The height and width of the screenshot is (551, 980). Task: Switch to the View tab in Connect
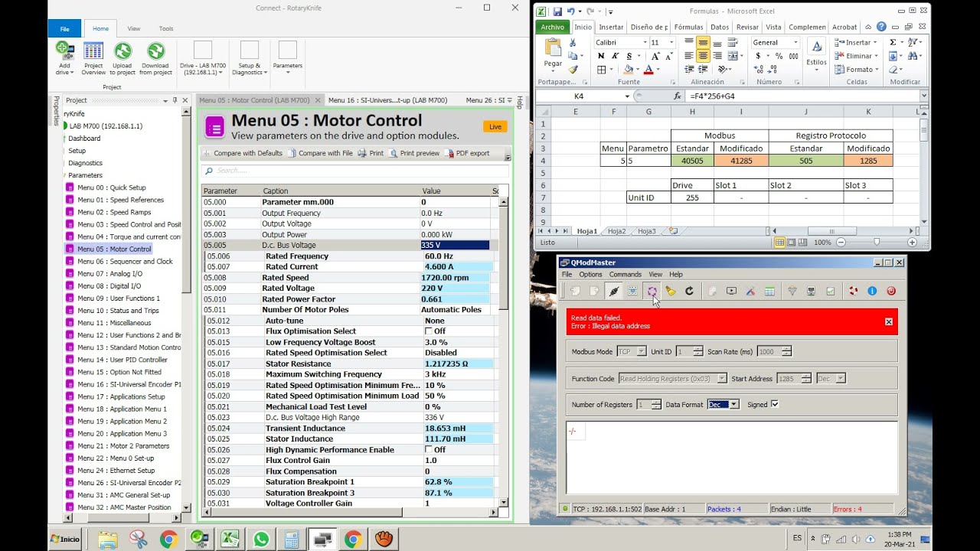pos(134,28)
